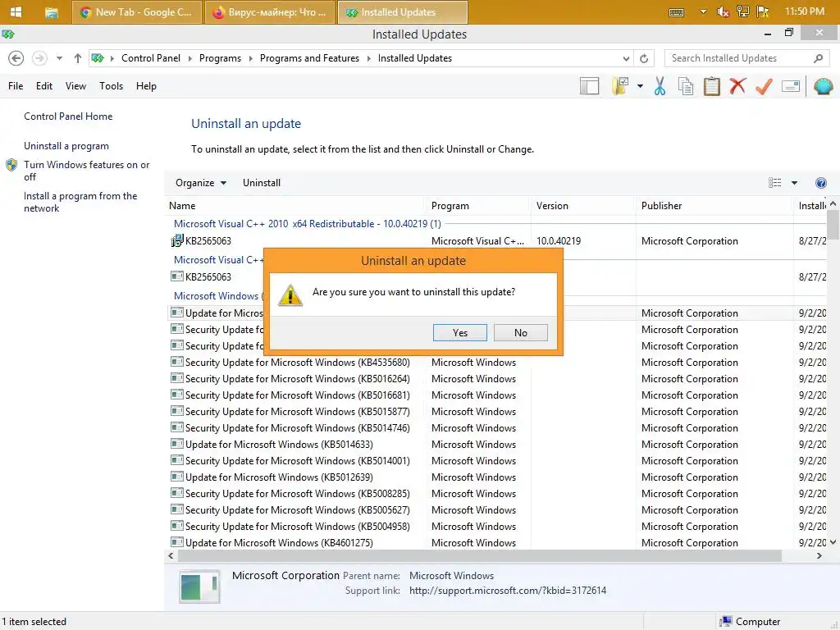Expand chevron after Programs and Features breadcrumb
Screen dimensions: 840x630
tap(368, 58)
